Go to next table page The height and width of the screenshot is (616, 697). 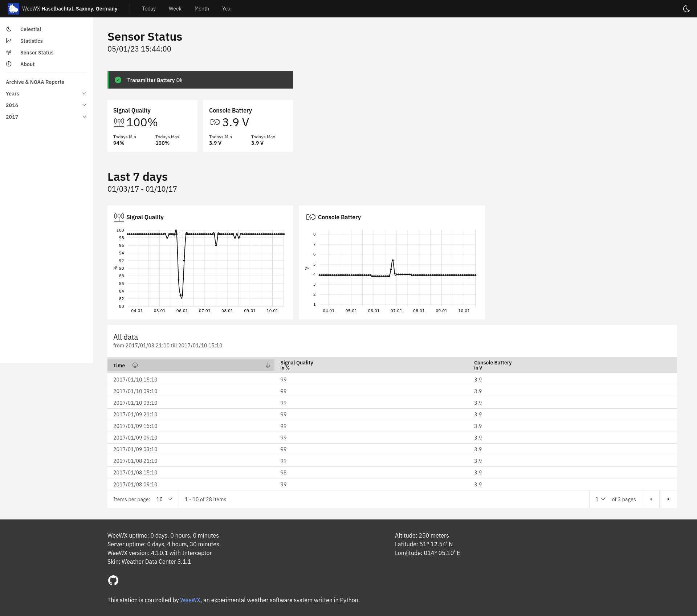pyautogui.click(x=668, y=499)
